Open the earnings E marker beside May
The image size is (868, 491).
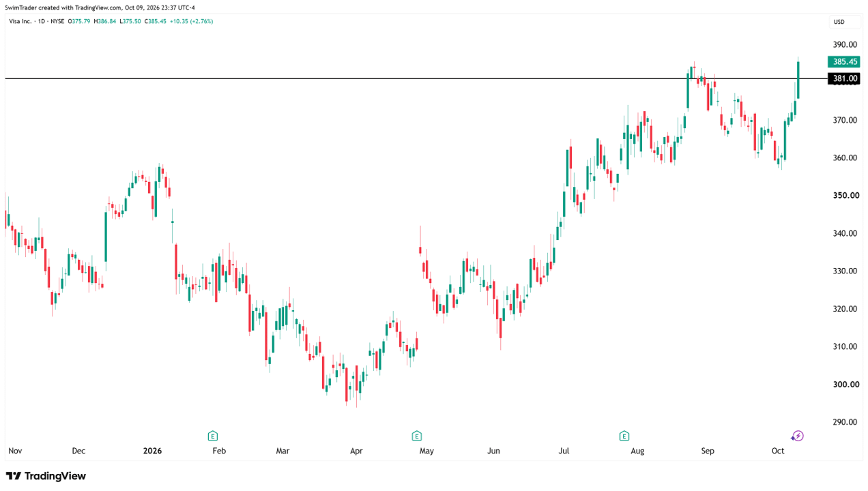coord(416,435)
